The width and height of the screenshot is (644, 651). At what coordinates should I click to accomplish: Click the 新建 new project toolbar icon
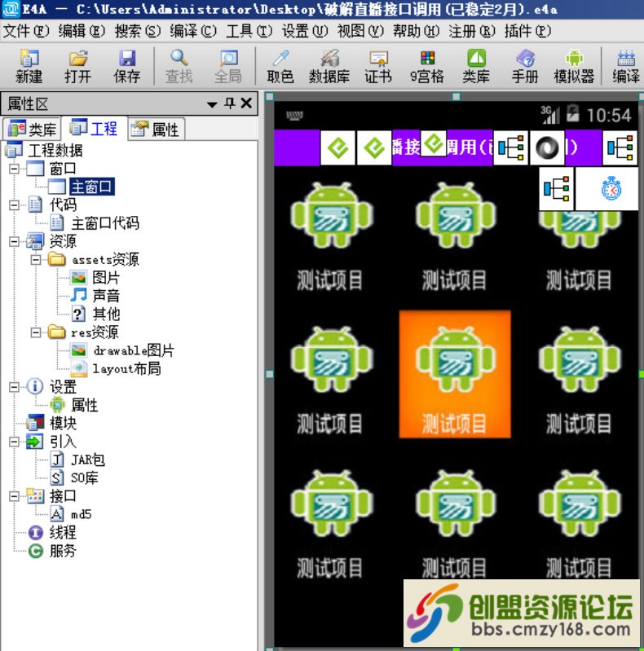(29, 67)
